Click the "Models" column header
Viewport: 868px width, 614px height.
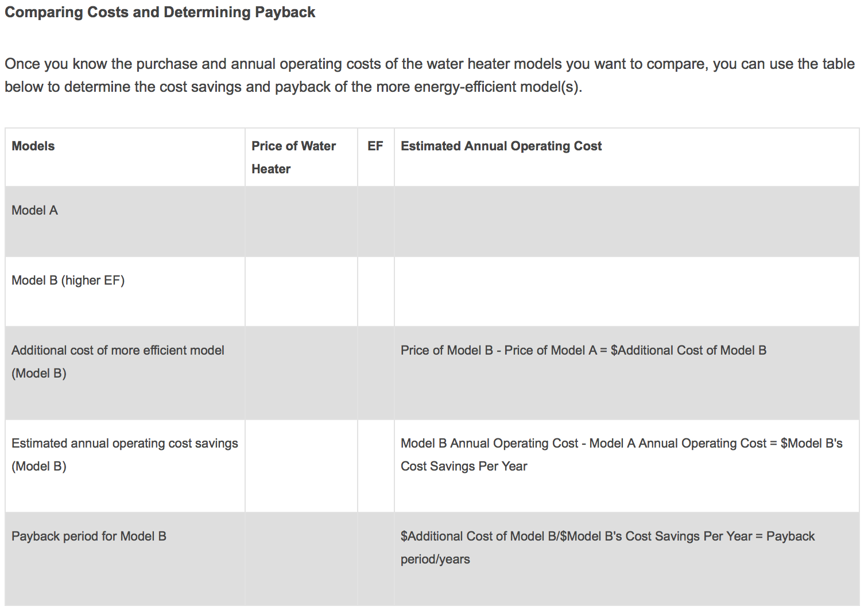click(33, 146)
